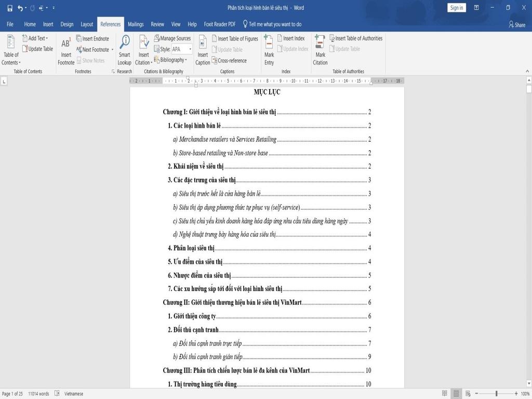Viewport: 532px width, 399px height.
Task: Switch to the Design tab
Action: coord(67,24)
